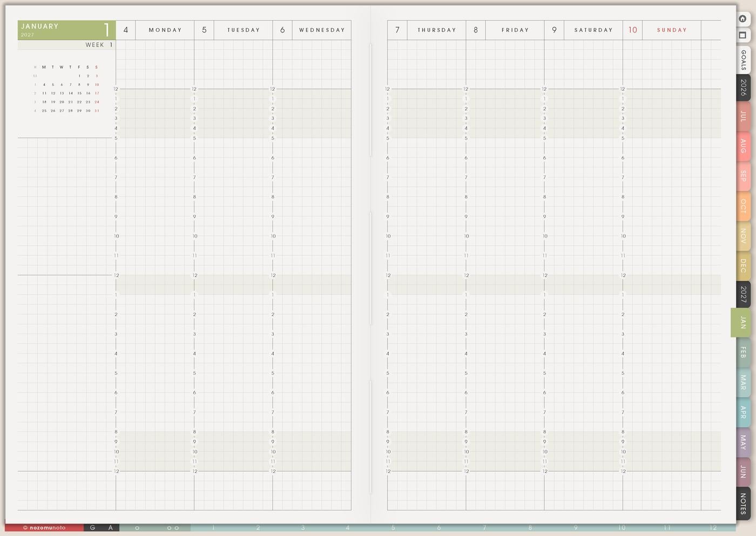The height and width of the screenshot is (536, 756).
Task: Go to bottom index tab 12
Action: tap(713, 527)
